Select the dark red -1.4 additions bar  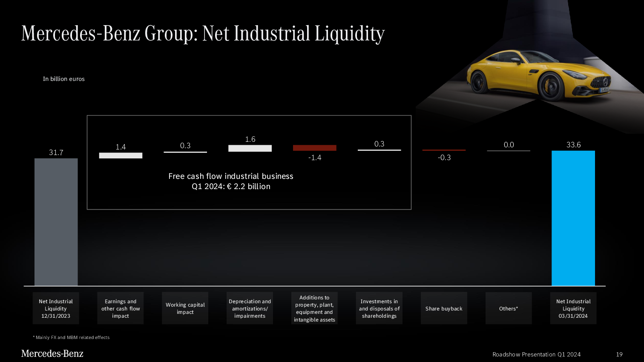(x=315, y=148)
